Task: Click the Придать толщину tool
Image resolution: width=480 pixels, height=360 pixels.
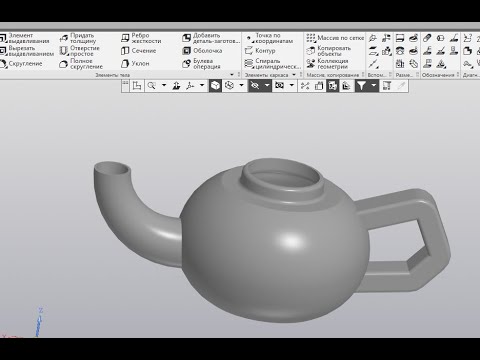Action: pyautogui.click(x=78, y=38)
